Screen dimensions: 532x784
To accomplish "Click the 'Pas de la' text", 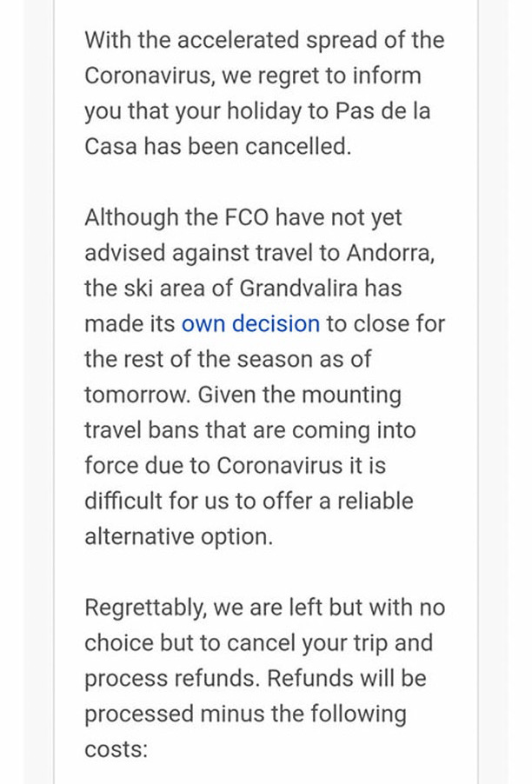I will coord(382,111).
